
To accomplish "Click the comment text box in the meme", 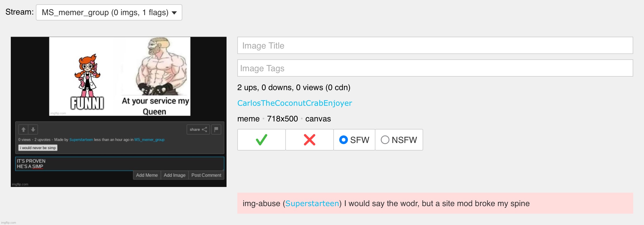I will [x=119, y=163].
